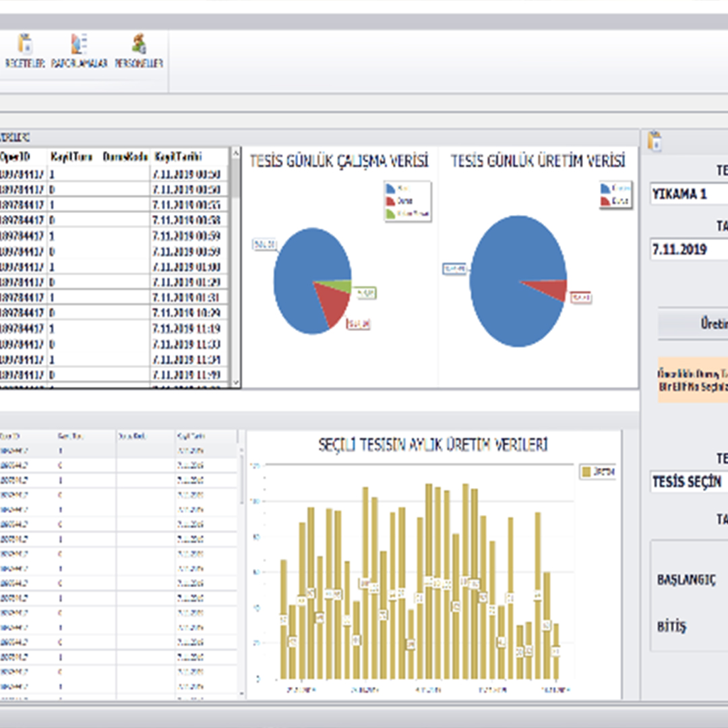Click the clipboard icon in the right panel header
This screenshot has width=728, height=728.
653,140
